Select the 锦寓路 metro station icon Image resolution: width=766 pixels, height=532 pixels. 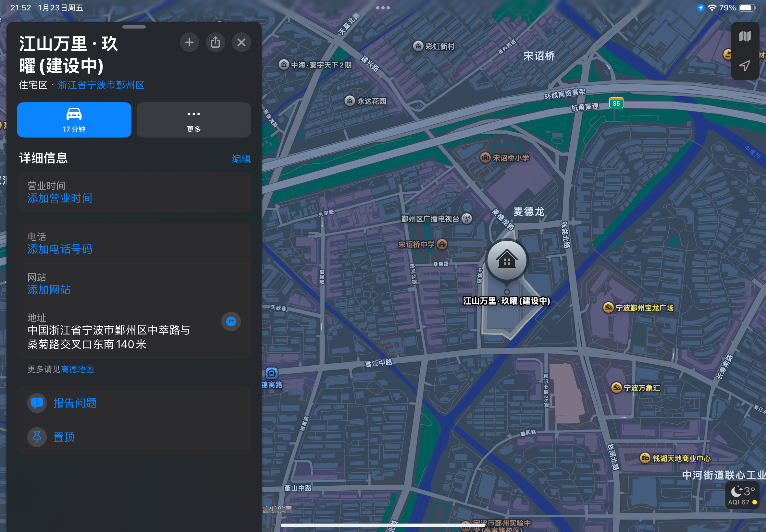271,373
